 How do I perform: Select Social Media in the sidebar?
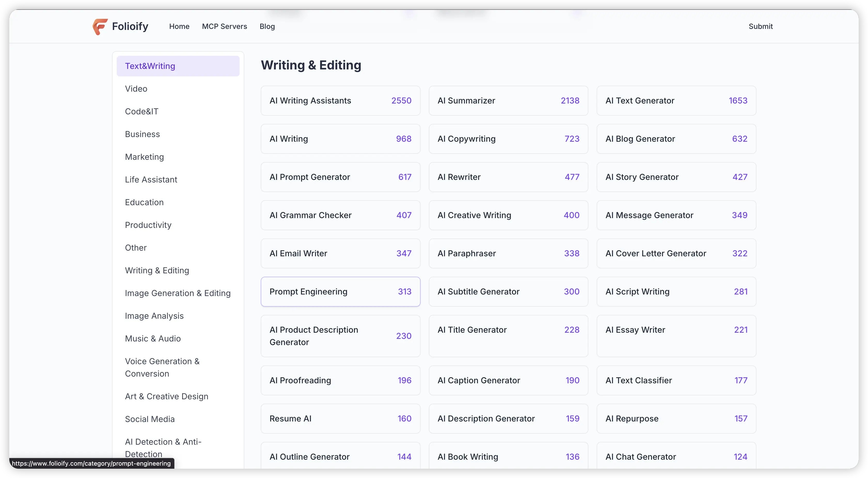(x=149, y=419)
